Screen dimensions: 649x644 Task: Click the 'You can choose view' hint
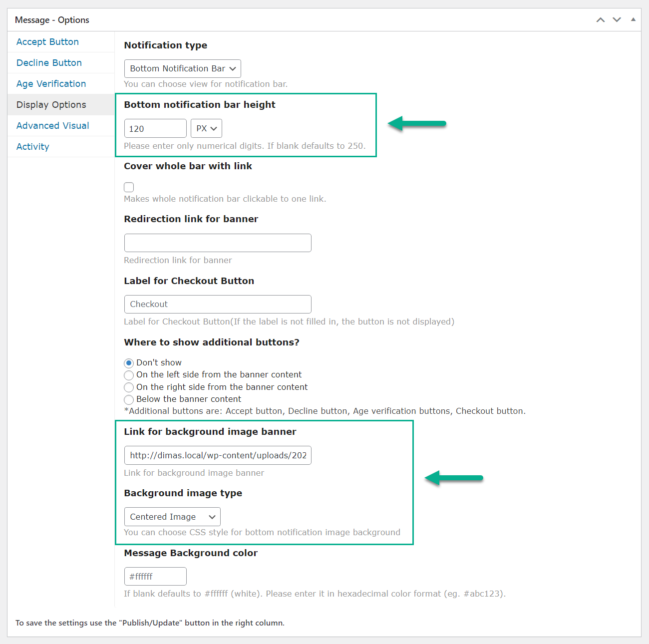pyautogui.click(x=206, y=84)
